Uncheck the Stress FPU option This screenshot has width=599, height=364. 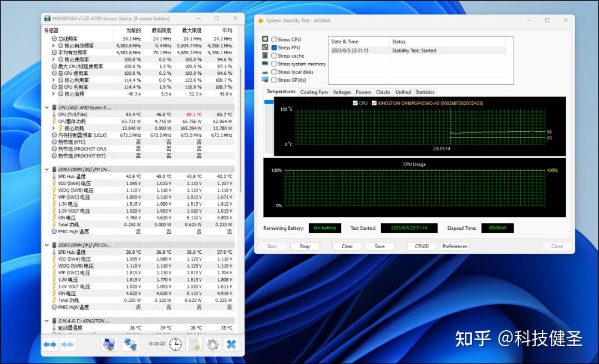click(x=273, y=47)
